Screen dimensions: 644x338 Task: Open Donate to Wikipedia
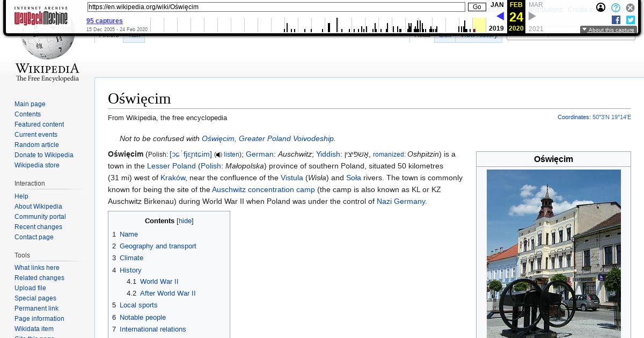pos(44,155)
